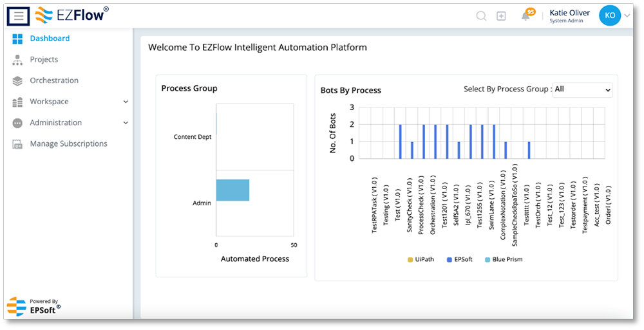Click the Admin axis label
This screenshot has width=644, height=330.
(202, 203)
